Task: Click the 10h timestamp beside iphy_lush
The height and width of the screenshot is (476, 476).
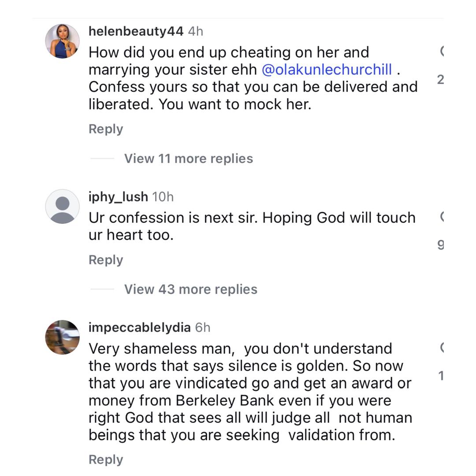Action: pos(163,197)
